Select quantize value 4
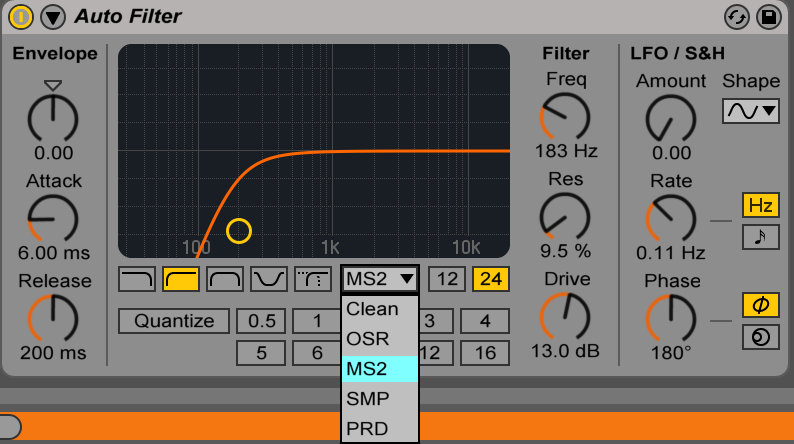The width and height of the screenshot is (794, 444). click(485, 321)
